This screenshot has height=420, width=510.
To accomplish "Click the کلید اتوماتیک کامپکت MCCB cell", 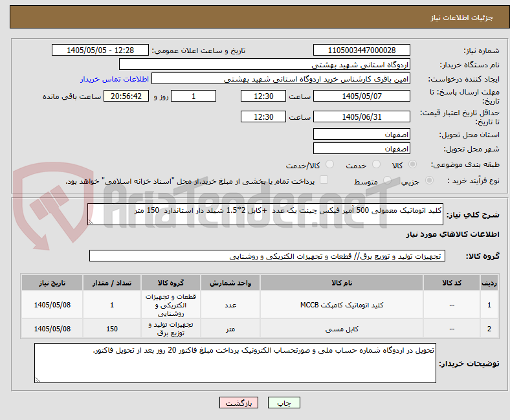I will click(342, 305).
